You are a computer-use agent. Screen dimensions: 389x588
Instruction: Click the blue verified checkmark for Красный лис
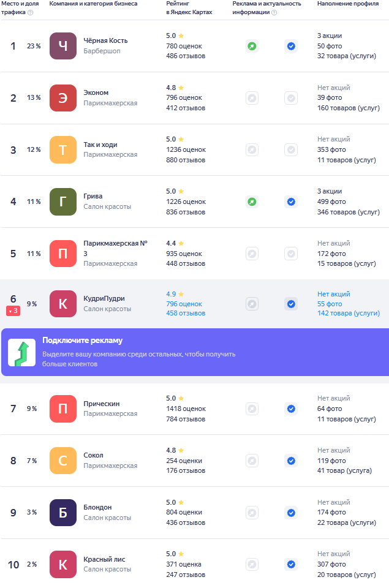tap(291, 564)
